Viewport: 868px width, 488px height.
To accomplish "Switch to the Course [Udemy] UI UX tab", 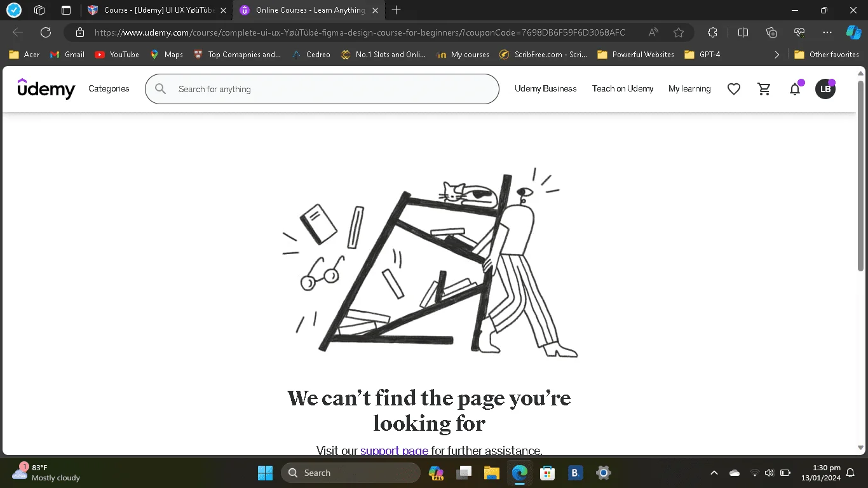I will pos(157,10).
